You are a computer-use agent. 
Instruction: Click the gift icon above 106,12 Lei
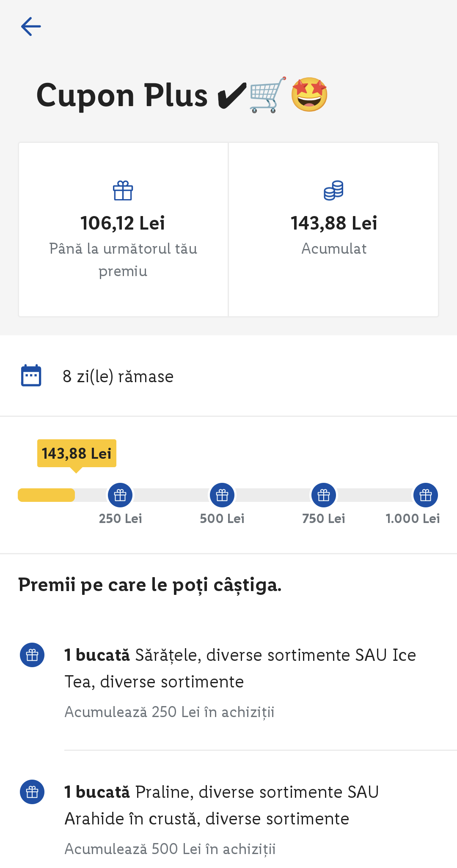point(123,191)
